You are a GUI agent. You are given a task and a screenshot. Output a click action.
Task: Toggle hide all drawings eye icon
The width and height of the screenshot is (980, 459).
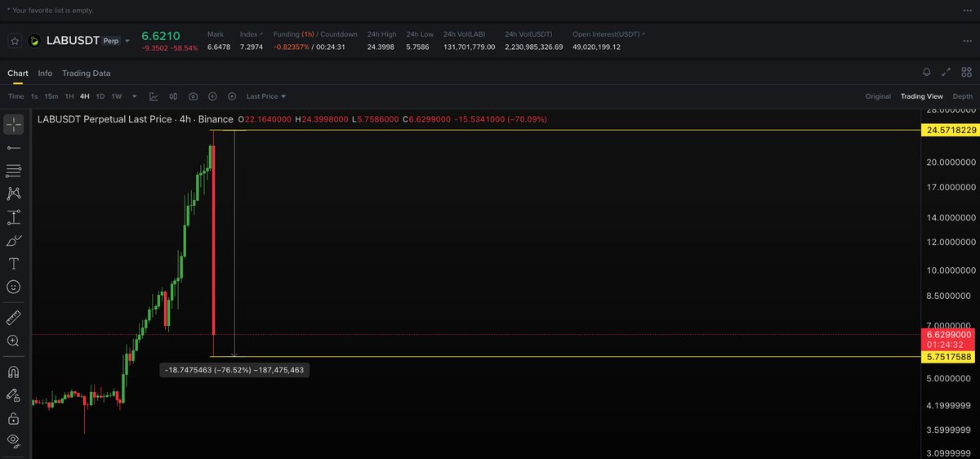13,441
